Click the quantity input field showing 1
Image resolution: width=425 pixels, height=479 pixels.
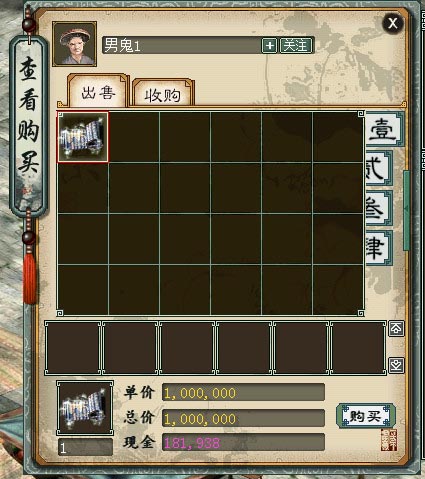tap(85, 447)
